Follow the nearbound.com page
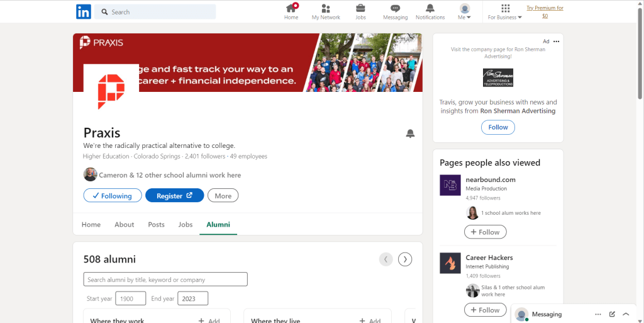Image resolution: width=644 pixels, height=323 pixels. (x=485, y=232)
